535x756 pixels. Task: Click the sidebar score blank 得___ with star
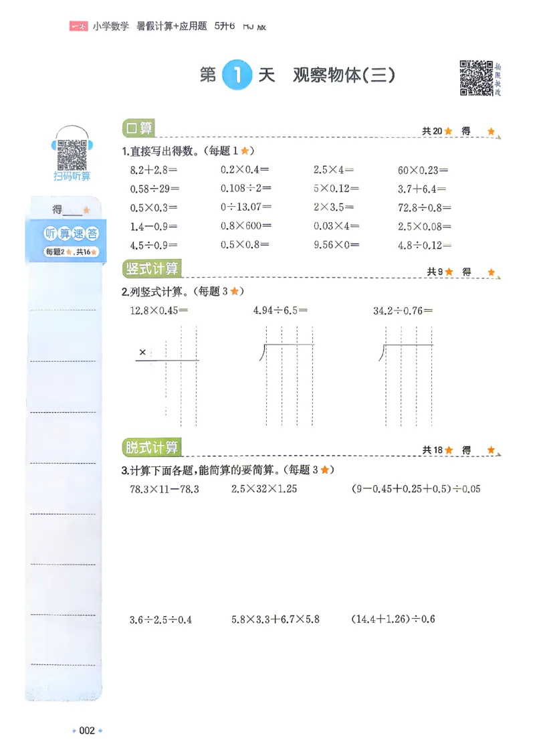72,209
